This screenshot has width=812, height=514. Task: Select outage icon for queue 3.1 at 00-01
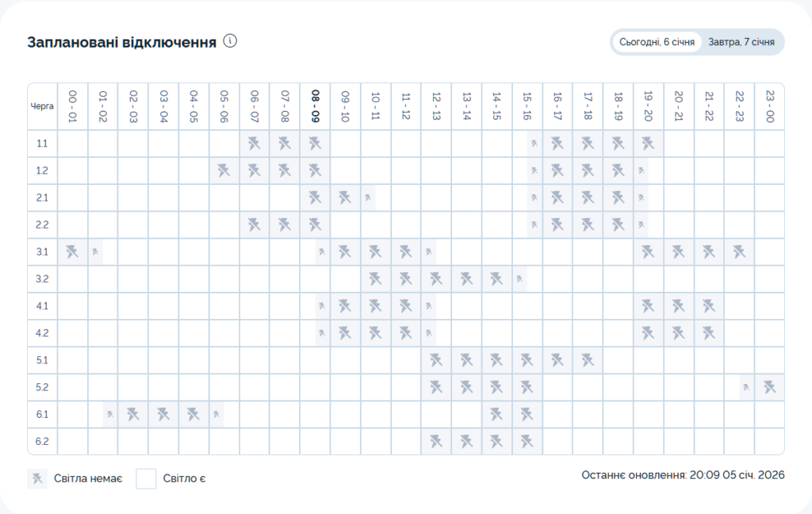[73, 252]
